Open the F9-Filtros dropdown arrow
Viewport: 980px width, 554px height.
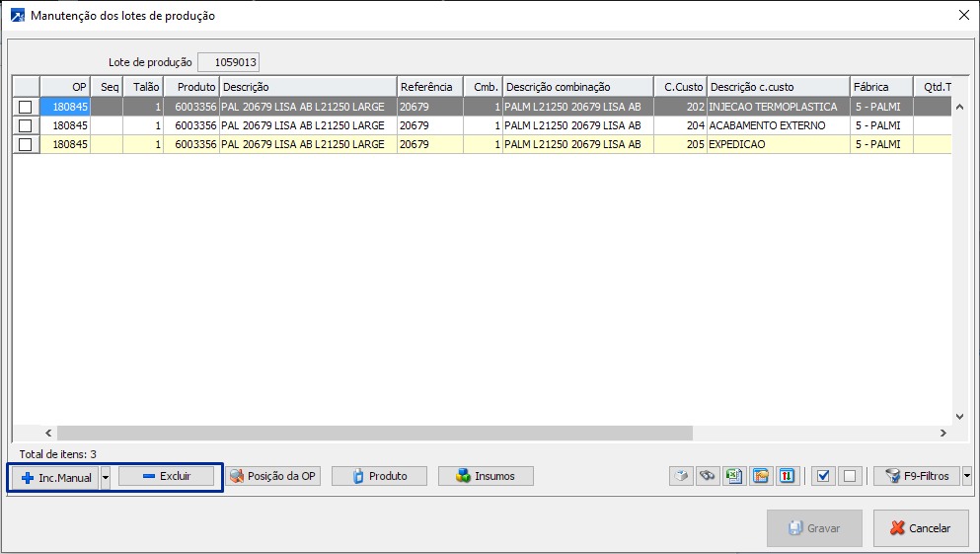pos(967,476)
